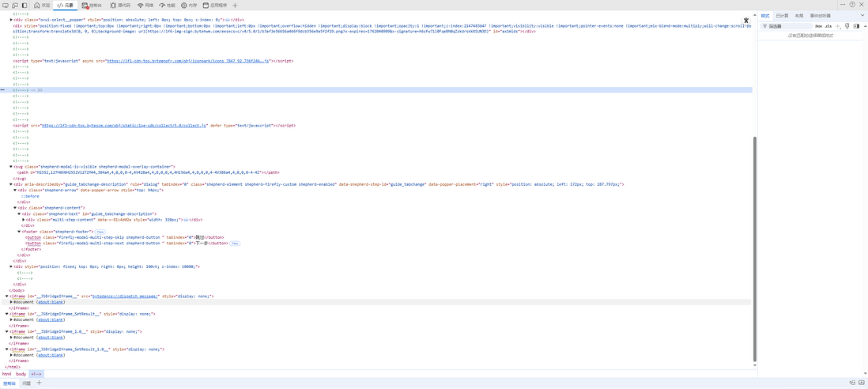Expand the ovui-select__popper div node
The width and height of the screenshot is (868, 389).
tap(11, 19)
